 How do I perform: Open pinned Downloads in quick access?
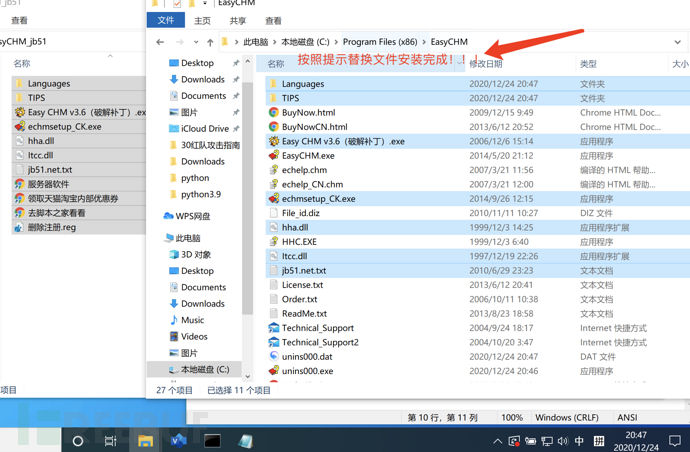(x=203, y=79)
